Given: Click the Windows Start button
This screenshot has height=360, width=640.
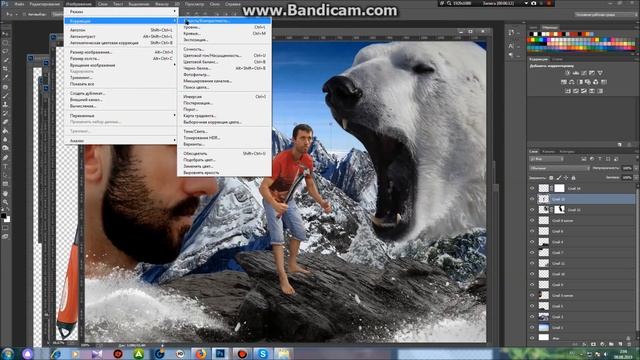Looking at the screenshot, I should 7,353.
